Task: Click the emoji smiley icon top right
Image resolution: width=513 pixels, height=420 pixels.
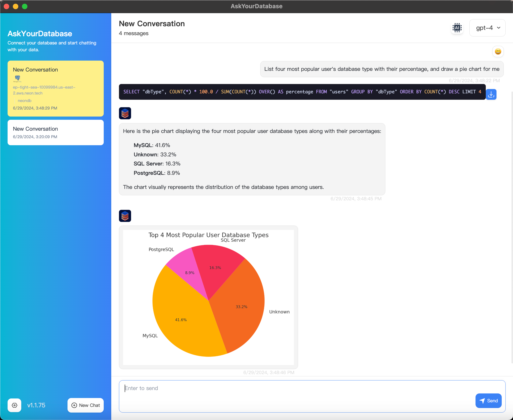Action: [498, 52]
